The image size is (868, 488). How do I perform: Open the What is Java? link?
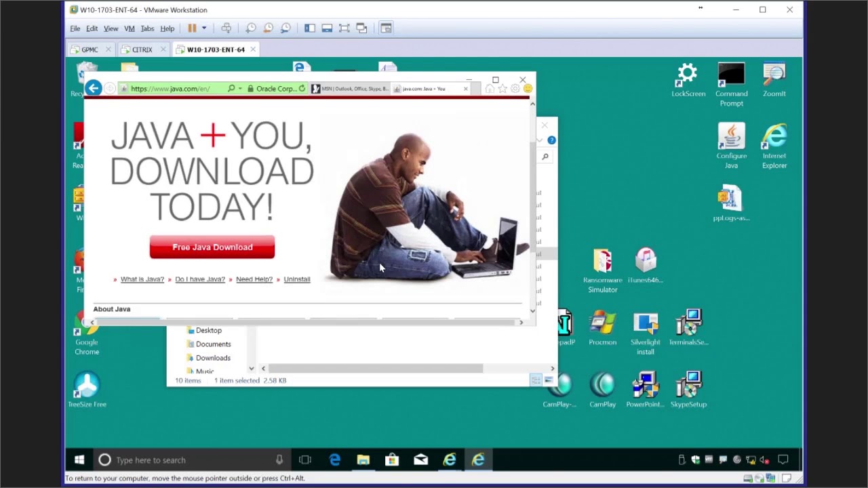142,279
